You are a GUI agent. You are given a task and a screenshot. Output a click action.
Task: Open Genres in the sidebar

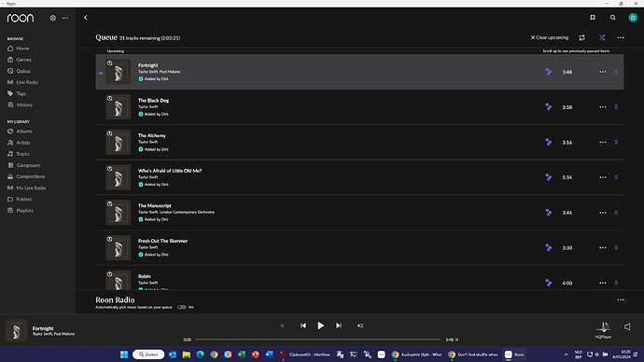[20, 60]
